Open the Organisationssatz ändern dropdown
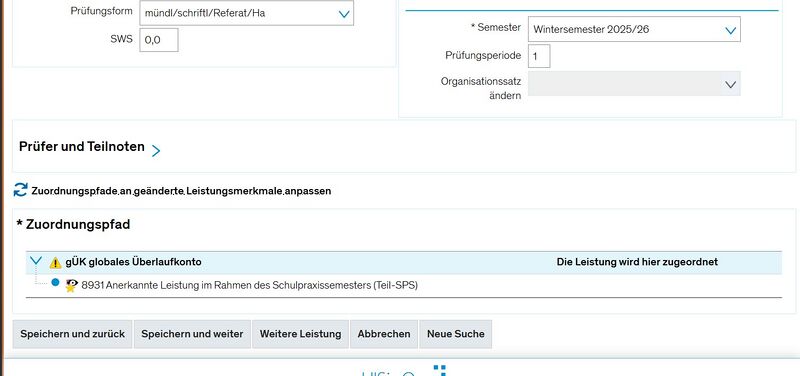This screenshot has height=376, width=800. pos(634,84)
